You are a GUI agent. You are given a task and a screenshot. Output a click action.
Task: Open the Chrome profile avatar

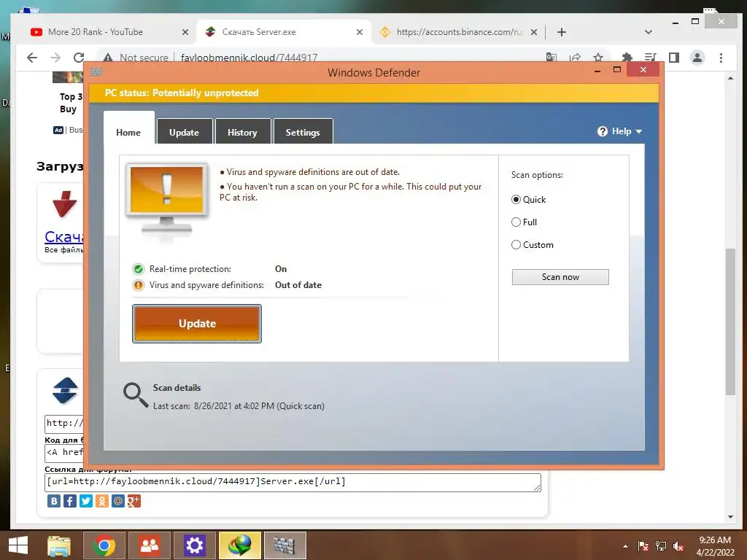click(697, 58)
